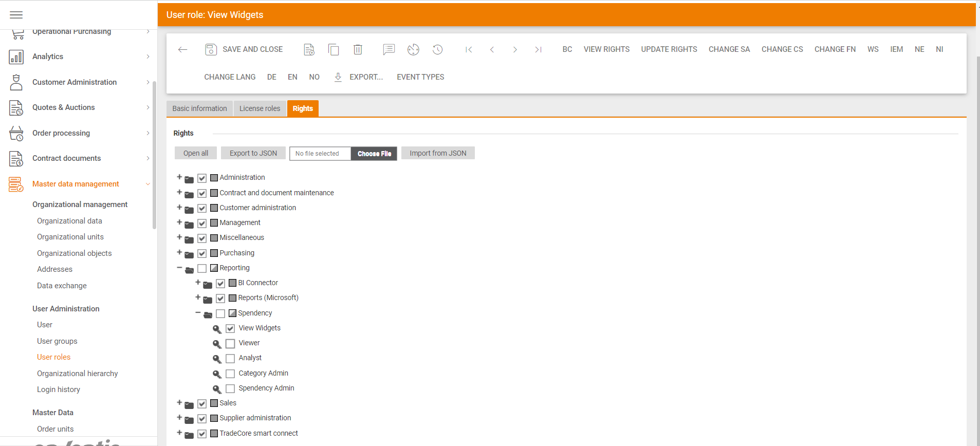Open the comments speech bubble icon
This screenshot has height=446, width=980.
(x=389, y=49)
